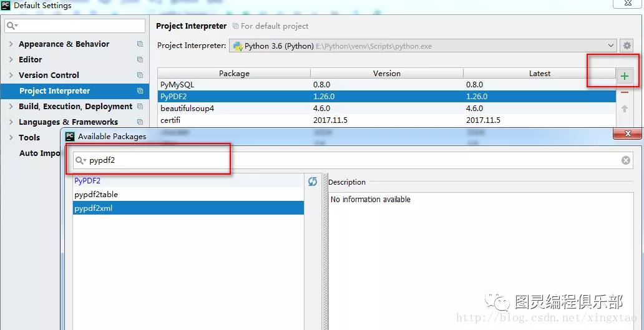The height and width of the screenshot is (330, 644).
Task: Expand the Build, Execution, Deployment section
Action: (x=11, y=106)
